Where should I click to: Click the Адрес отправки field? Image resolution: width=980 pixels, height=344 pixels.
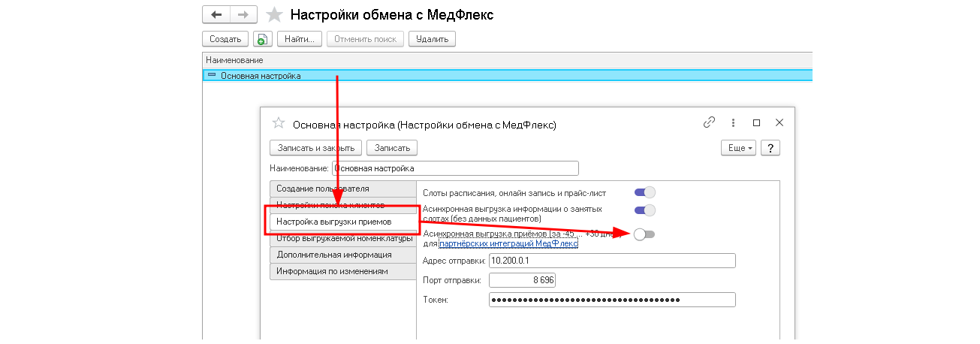tap(612, 261)
